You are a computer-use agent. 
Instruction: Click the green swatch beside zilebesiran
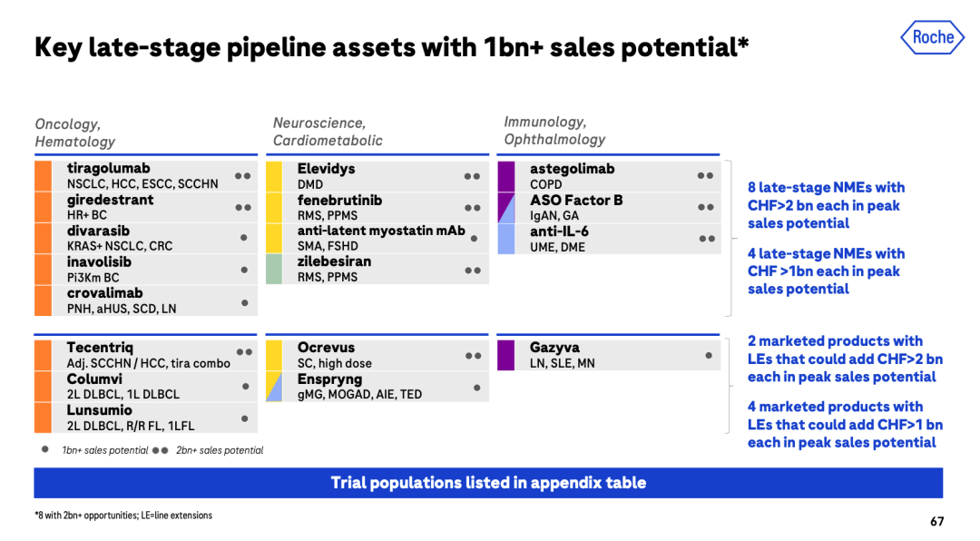click(274, 269)
